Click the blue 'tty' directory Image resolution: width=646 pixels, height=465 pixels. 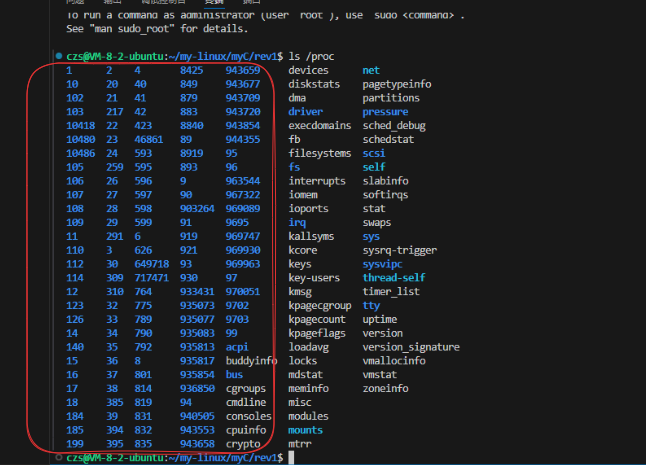click(x=371, y=306)
